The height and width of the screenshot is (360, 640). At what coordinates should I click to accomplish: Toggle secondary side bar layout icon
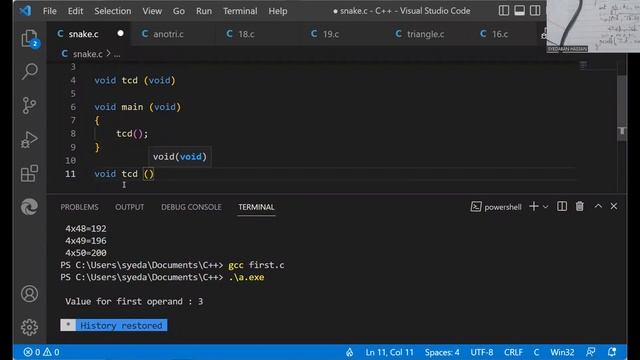pyautogui.click(x=535, y=11)
